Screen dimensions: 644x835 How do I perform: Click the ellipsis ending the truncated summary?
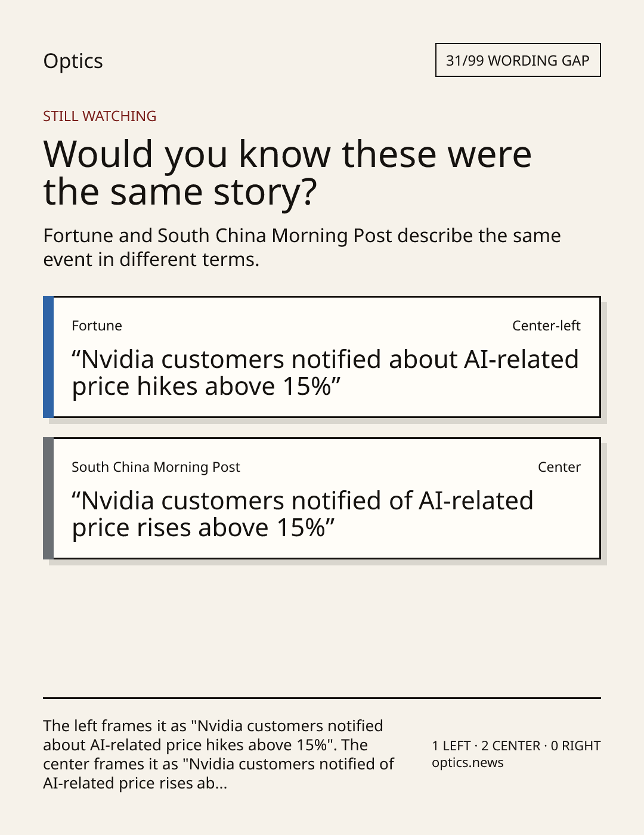click(x=220, y=784)
